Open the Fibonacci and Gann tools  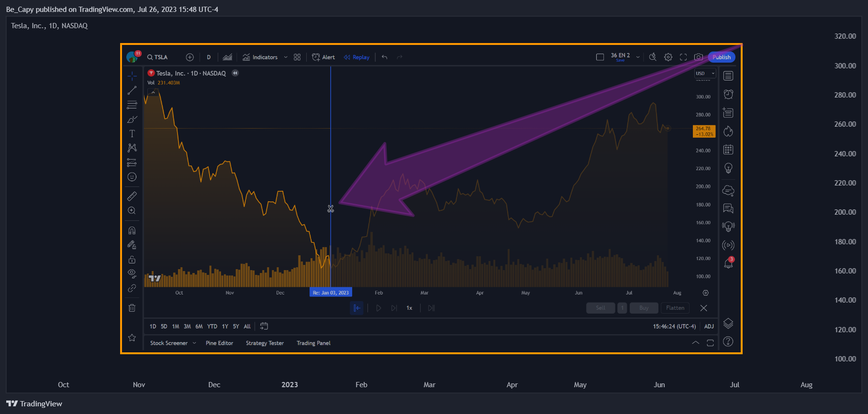click(x=132, y=105)
